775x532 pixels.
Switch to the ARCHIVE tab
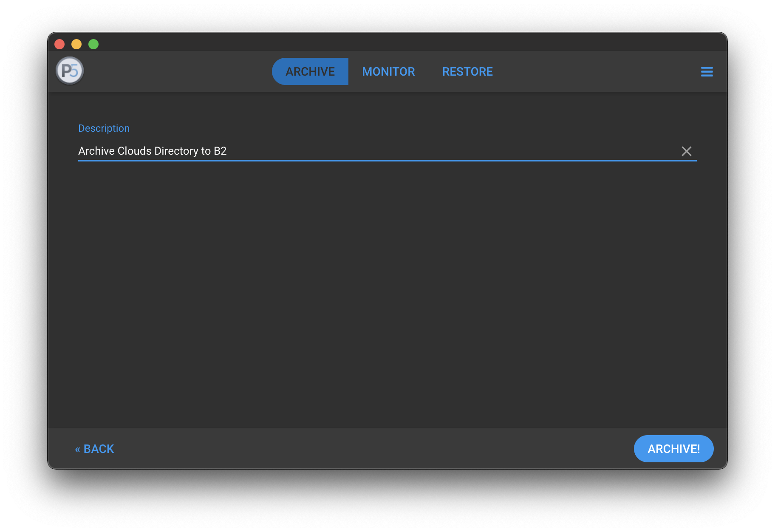310,71
